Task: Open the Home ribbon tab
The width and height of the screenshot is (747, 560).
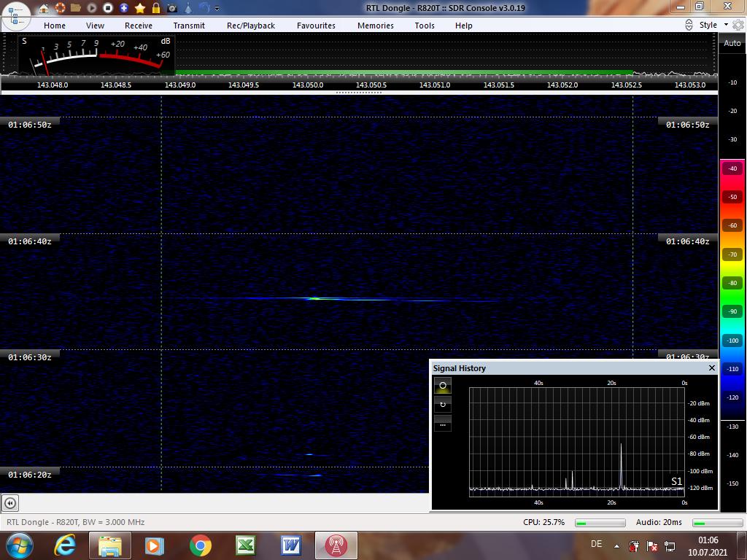Action: coord(55,26)
